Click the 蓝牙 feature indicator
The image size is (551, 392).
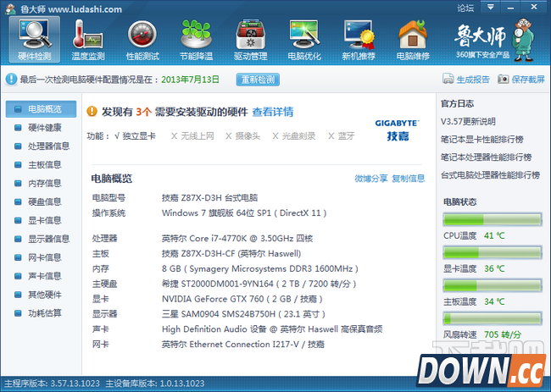pos(342,136)
